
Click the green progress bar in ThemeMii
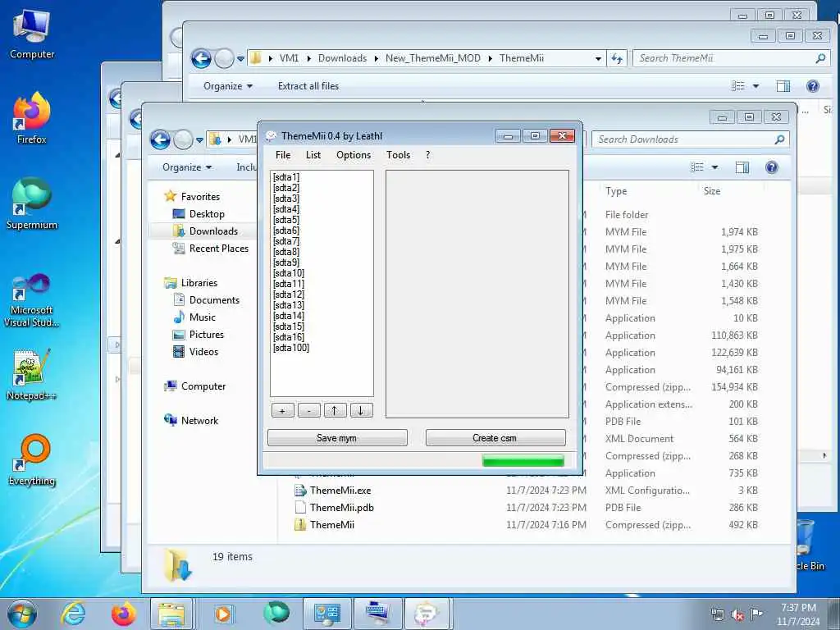[523, 460]
